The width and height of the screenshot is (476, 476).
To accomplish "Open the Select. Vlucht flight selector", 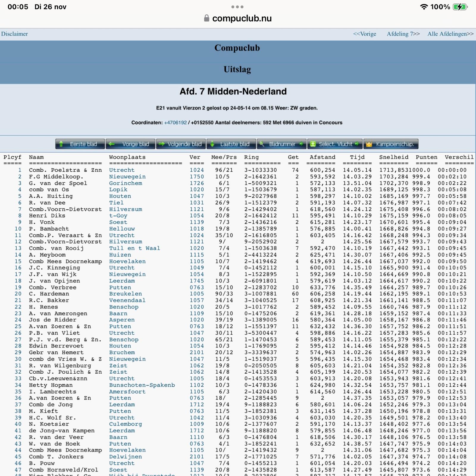I will click(335, 144).
